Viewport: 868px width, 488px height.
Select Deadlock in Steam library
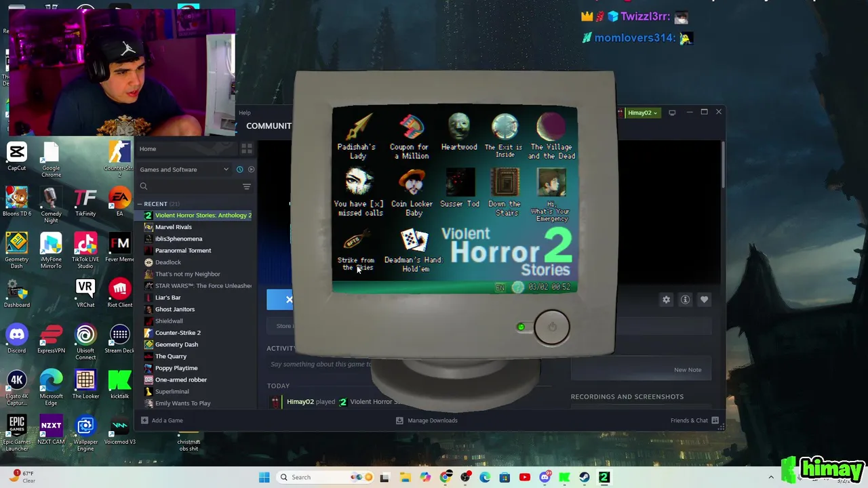tap(168, 262)
